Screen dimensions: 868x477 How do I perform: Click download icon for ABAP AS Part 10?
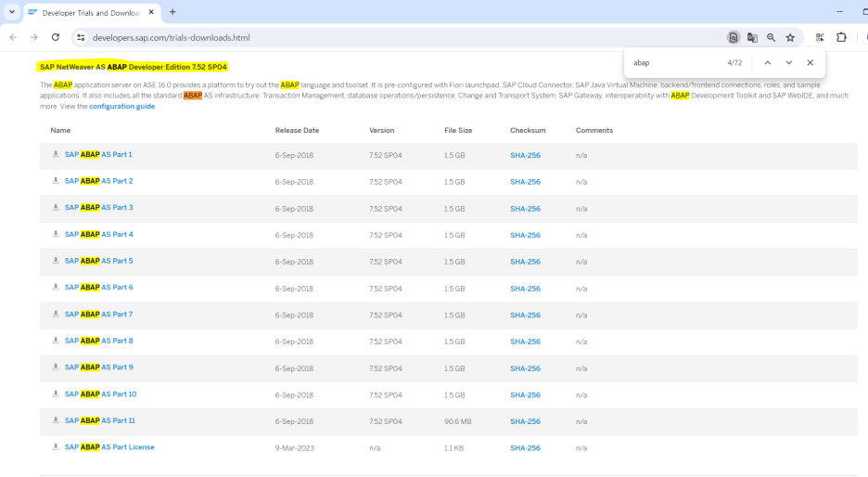tap(56, 393)
